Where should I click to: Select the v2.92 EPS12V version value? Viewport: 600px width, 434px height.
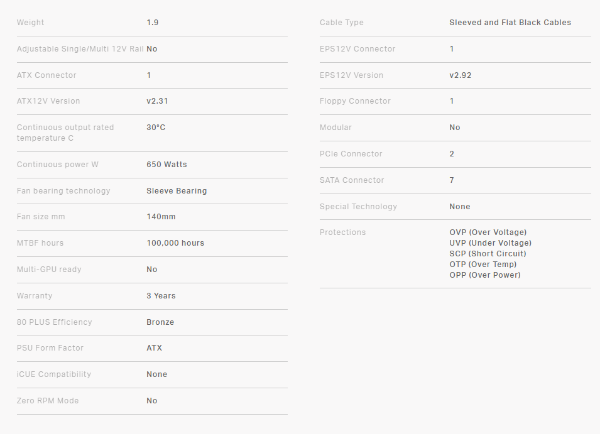(461, 75)
